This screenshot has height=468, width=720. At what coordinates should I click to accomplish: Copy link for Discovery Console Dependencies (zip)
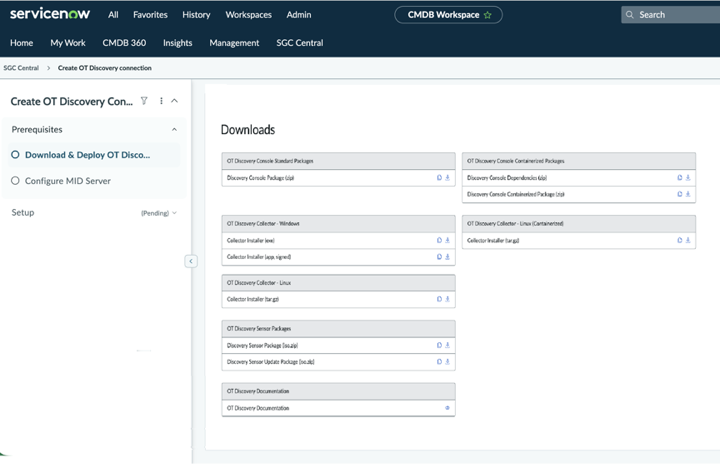pyautogui.click(x=680, y=178)
